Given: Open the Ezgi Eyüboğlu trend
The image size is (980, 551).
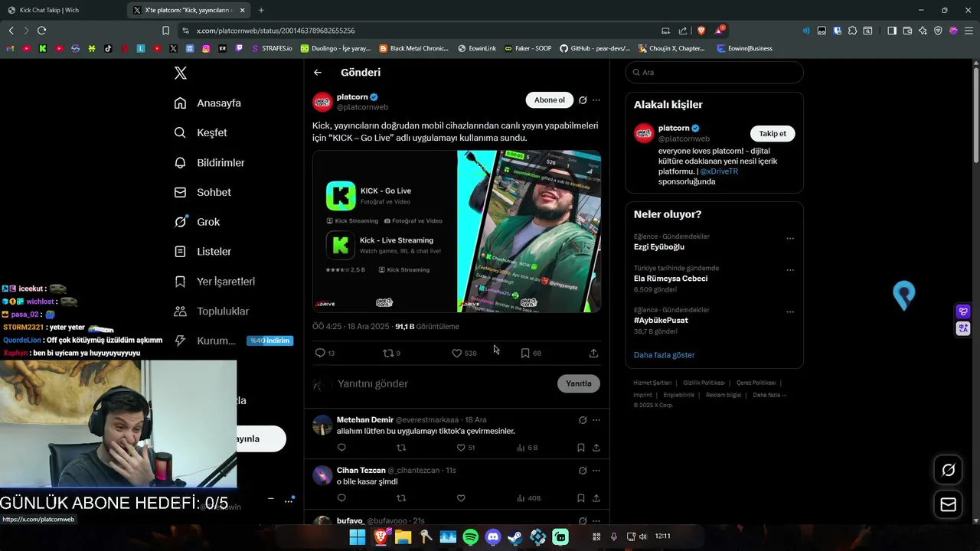Looking at the screenshot, I should pos(659,247).
